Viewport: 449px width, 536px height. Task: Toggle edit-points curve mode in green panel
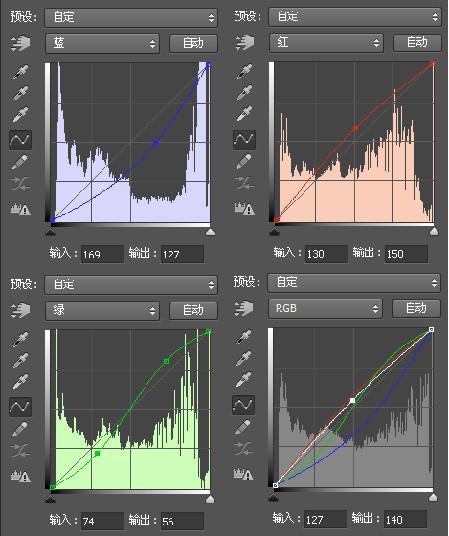[x=21, y=407]
